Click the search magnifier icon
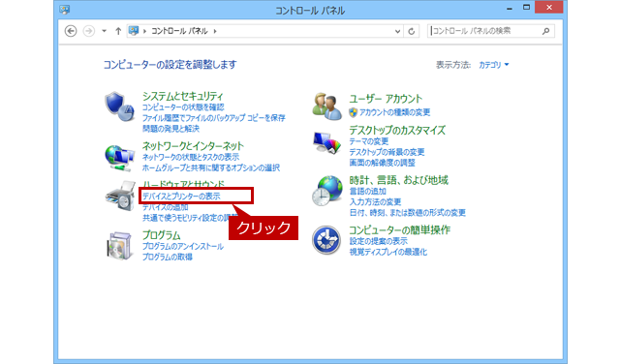This screenshot has width=620, height=364. pyautogui.click(x=546, y=31)
